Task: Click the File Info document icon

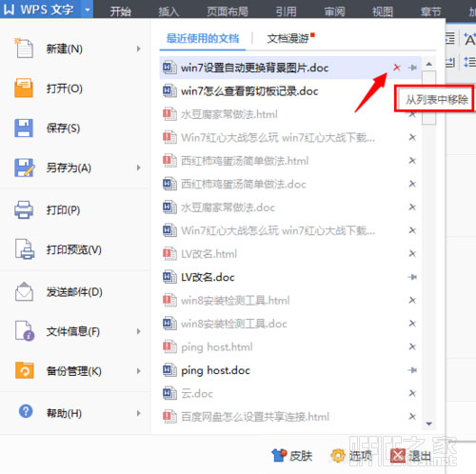Action: (x=25, y=331)
